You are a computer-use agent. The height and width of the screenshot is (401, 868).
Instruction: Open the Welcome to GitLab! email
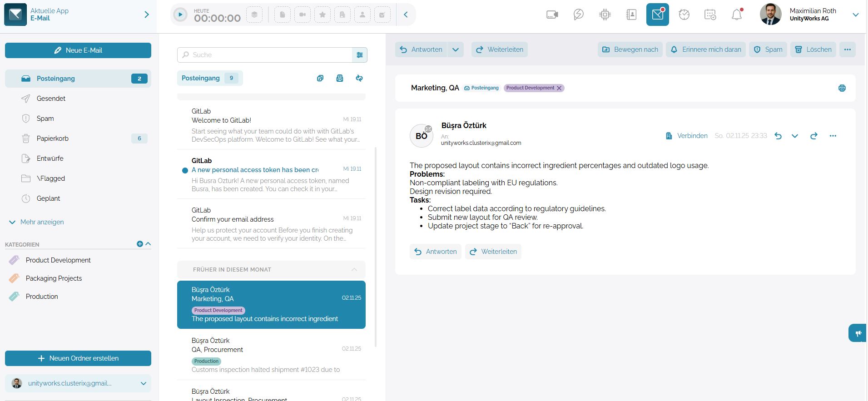[271, 125]
